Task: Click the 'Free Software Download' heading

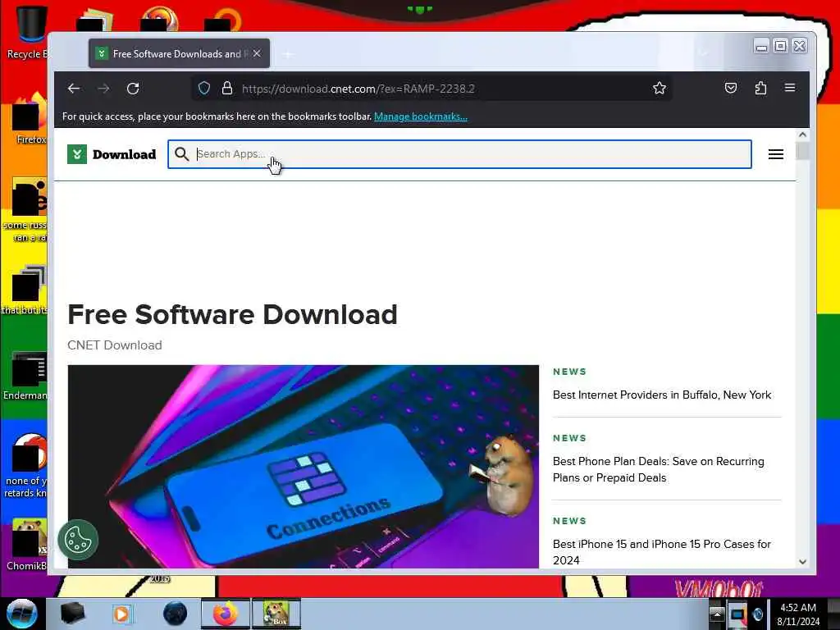Action: [232, 314]
